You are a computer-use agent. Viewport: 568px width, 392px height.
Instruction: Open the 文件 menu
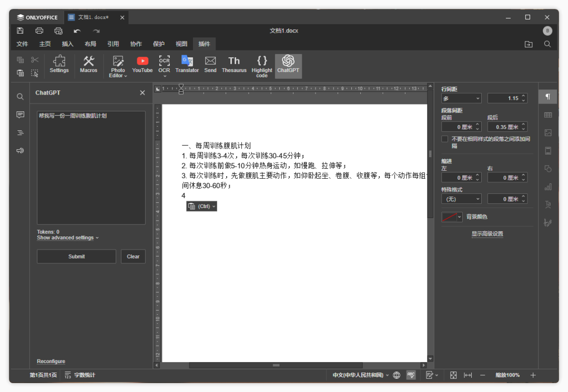pos(22,44)
